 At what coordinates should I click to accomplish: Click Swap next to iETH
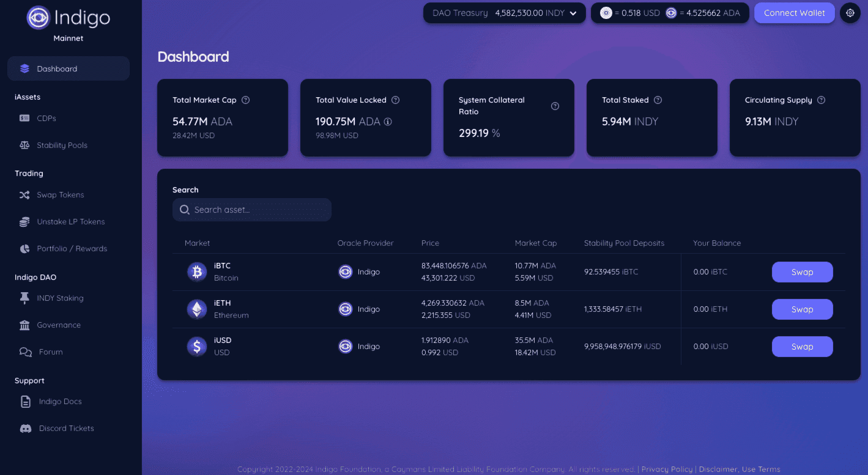pos(802,309)
